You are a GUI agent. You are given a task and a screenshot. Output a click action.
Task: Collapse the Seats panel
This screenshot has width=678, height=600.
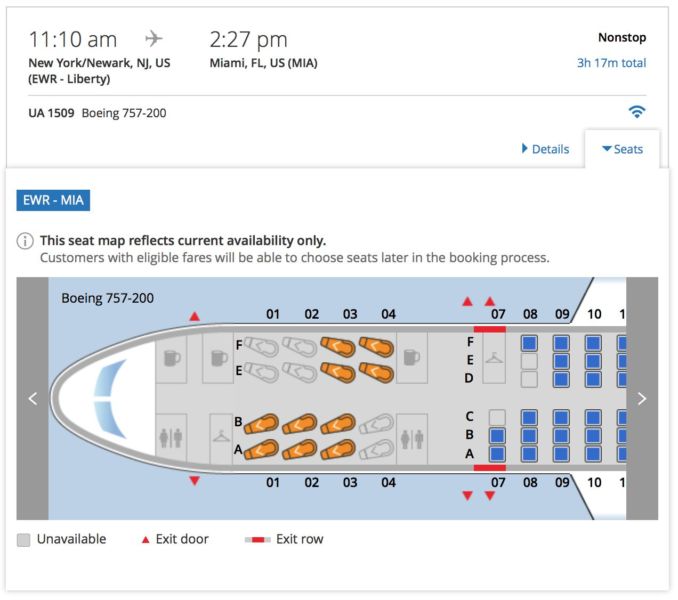pos(622,149)
